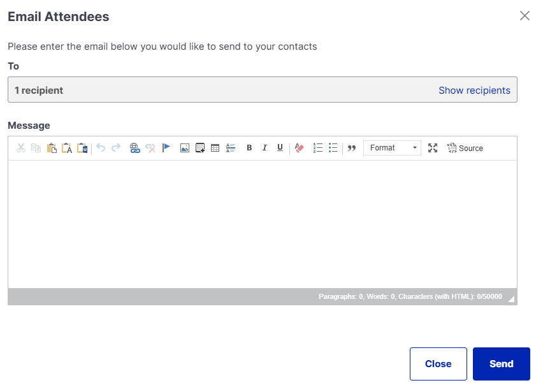Click inside the message body area
This screenshot has width=550, height=392.
pyautogui.click(x=262, y=223)
